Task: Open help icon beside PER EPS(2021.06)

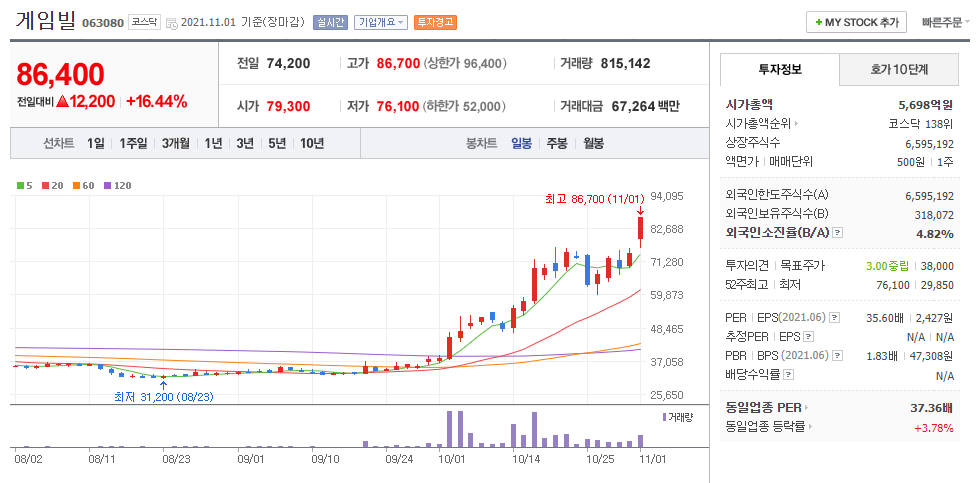Action: [x=835, y=318]
